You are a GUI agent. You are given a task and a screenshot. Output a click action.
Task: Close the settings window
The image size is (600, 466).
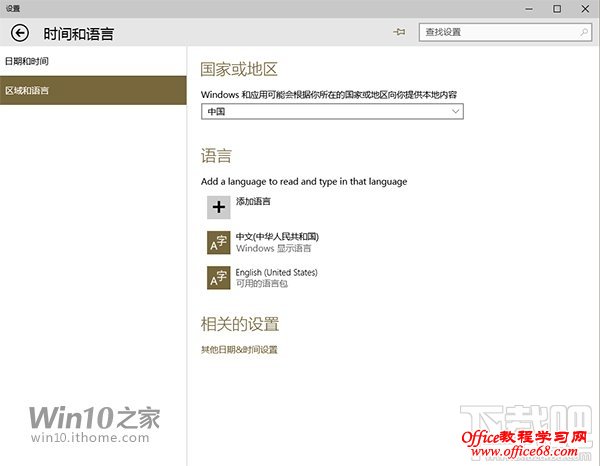tap(585, 9)
